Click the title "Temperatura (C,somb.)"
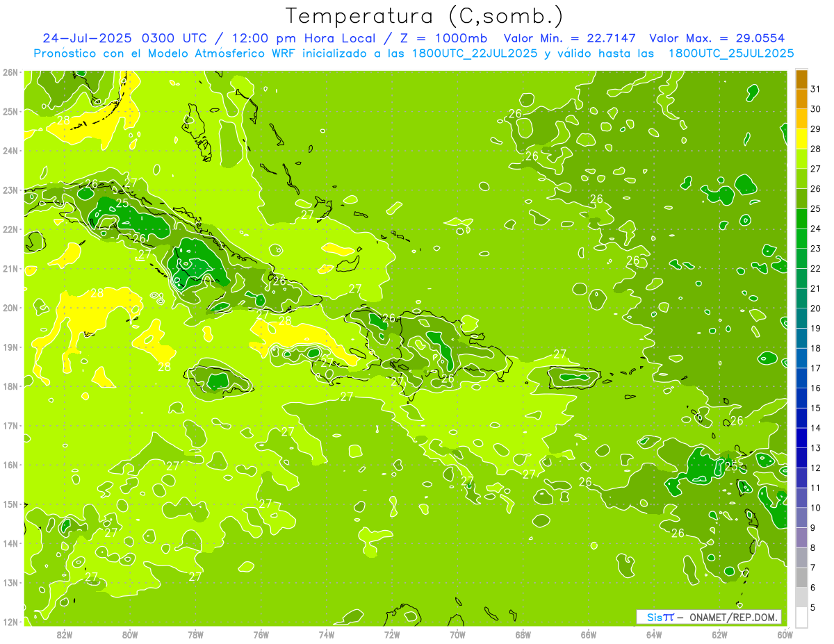The width and height of the screenshot is (834, 644). (425, 17)
